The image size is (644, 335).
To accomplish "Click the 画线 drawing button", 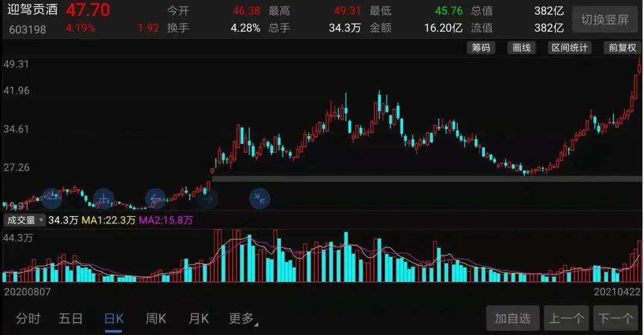I will pos(522,48).
